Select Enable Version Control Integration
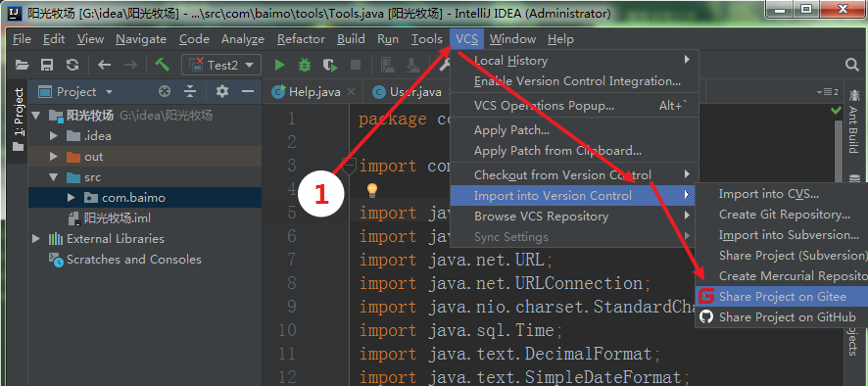The image size is (868, 386). click(x=575, y=81)
